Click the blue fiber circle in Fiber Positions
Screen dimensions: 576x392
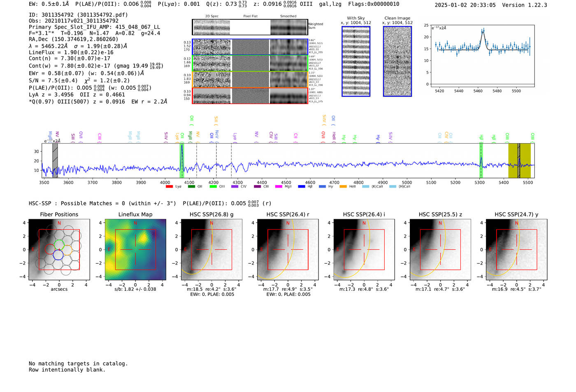click(58, 255)
